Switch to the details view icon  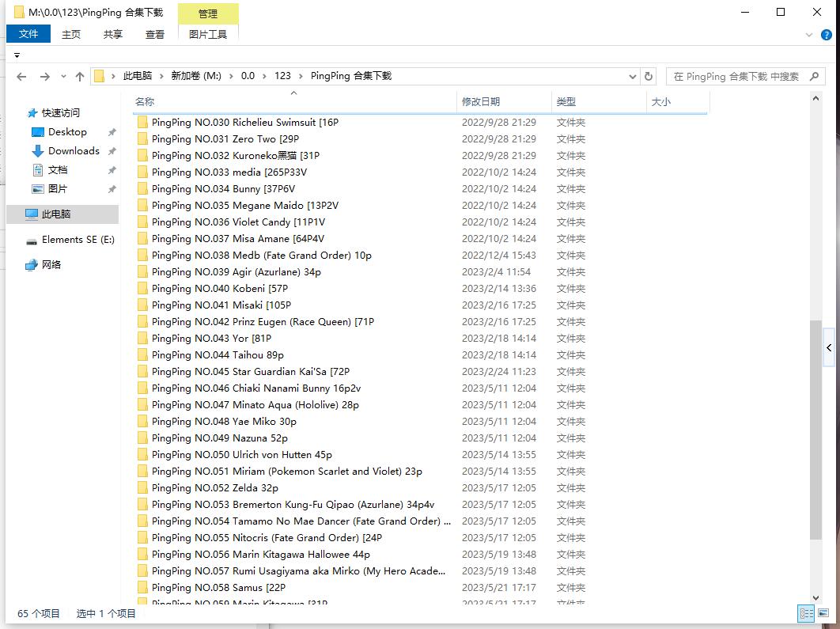(806, 613)
